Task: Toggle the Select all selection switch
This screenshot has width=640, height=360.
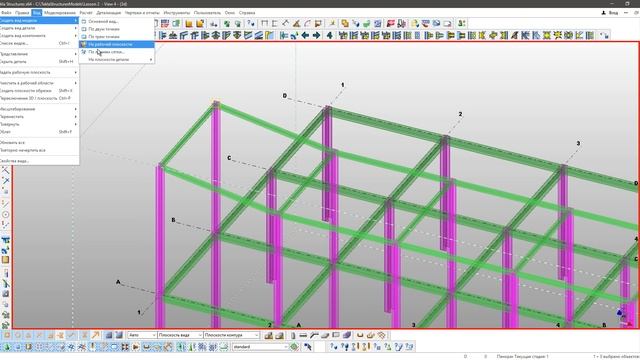Action: coord(7,347)
